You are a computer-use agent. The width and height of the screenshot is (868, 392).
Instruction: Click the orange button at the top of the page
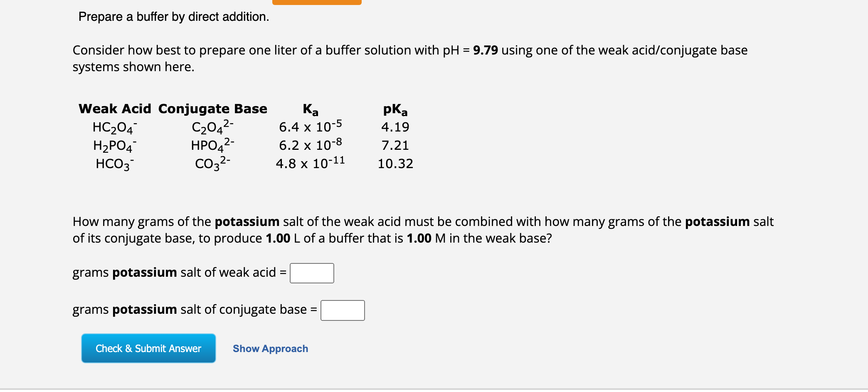click(x=317, y=2)
